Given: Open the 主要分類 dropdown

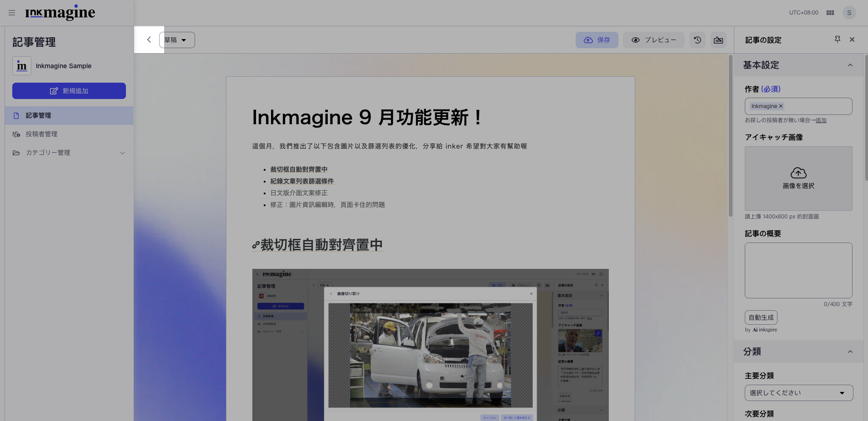Looking at the screenshot, I should click(x=799, y=393).
